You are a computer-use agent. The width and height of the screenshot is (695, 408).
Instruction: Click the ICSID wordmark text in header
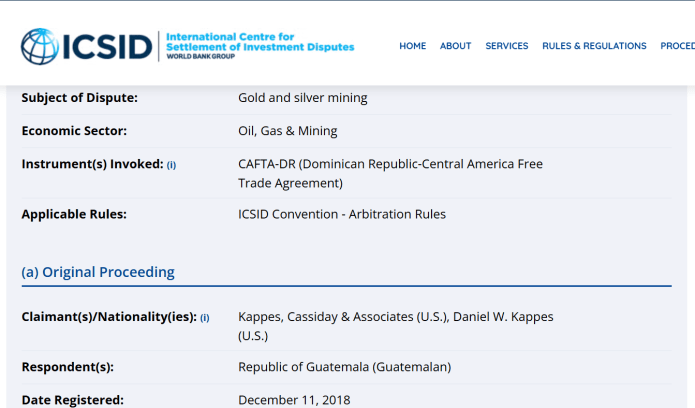click(x=107, y=46)
